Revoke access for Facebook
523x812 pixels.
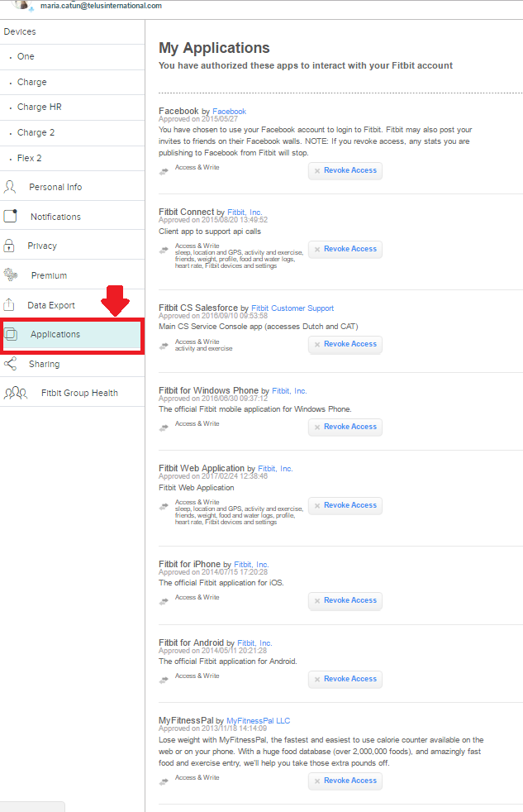(345, 170)
